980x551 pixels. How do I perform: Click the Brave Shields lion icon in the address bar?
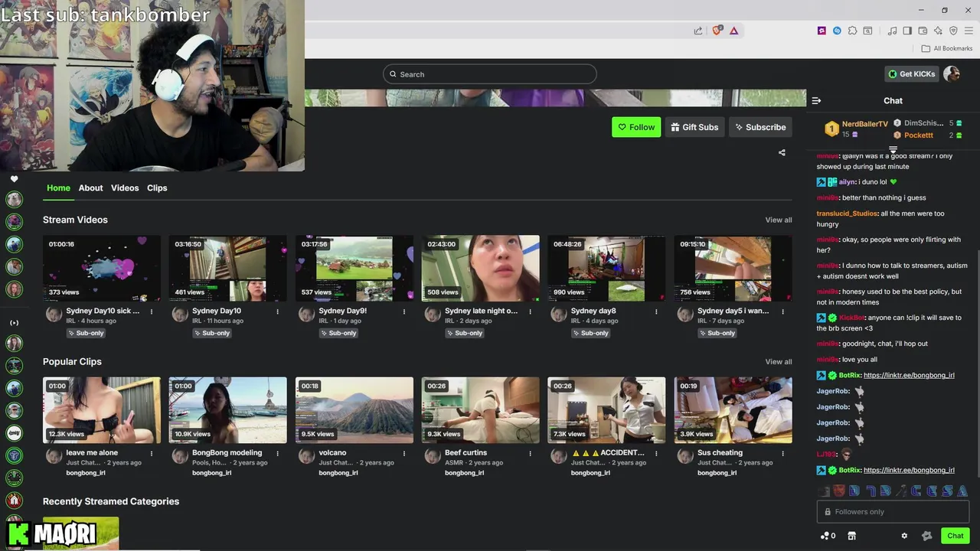pos(717,31)
